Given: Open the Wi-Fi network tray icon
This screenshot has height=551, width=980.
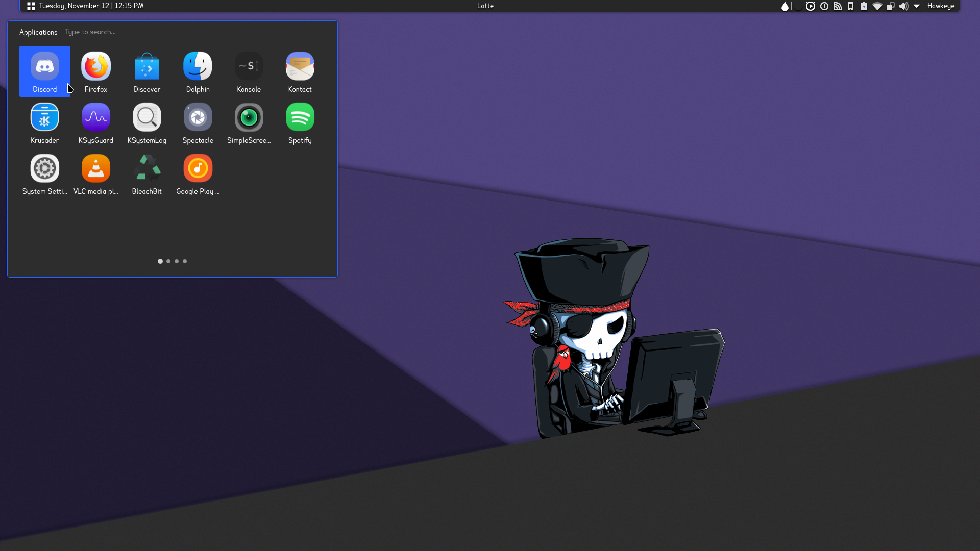Looking at the screenshot, I should click(877, 6).
